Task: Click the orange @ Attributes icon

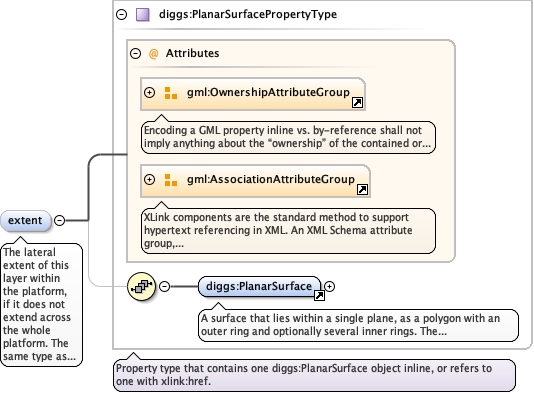Action: [x=154, y=53]
